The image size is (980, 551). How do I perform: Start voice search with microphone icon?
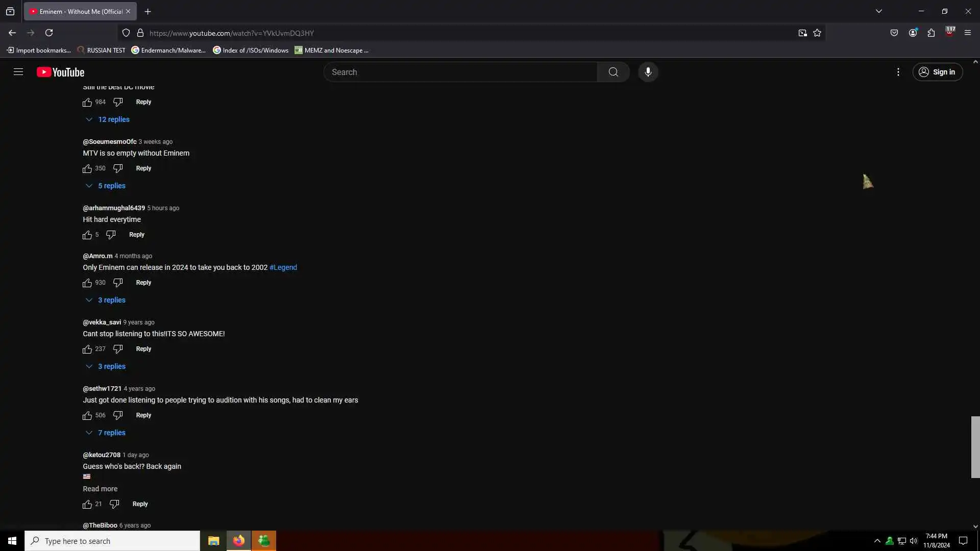648,72
